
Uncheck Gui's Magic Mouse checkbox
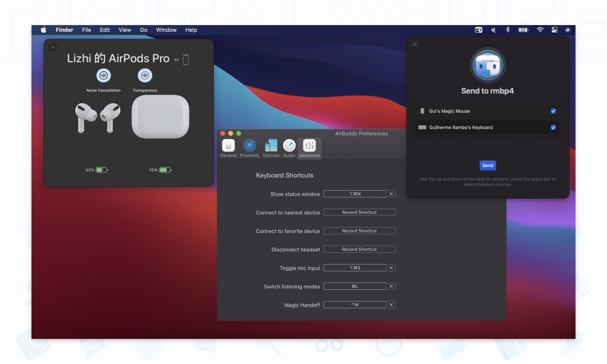point(553,111)
